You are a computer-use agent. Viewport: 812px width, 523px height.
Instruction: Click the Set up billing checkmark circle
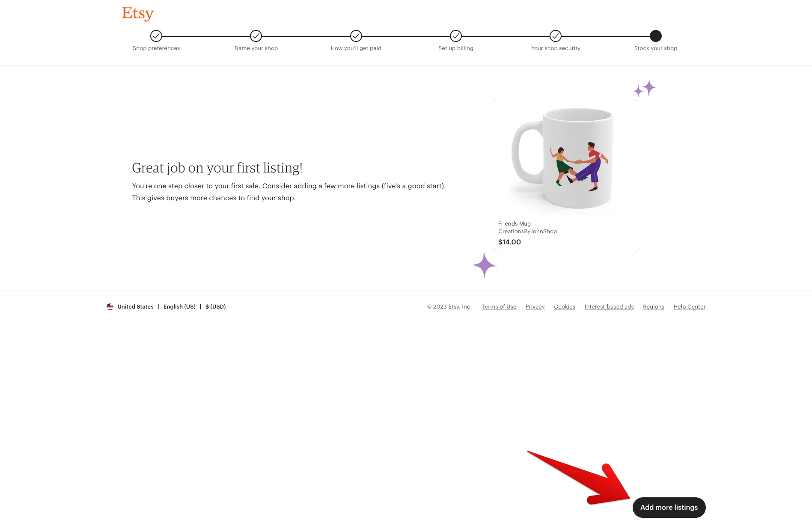point(456,36)
